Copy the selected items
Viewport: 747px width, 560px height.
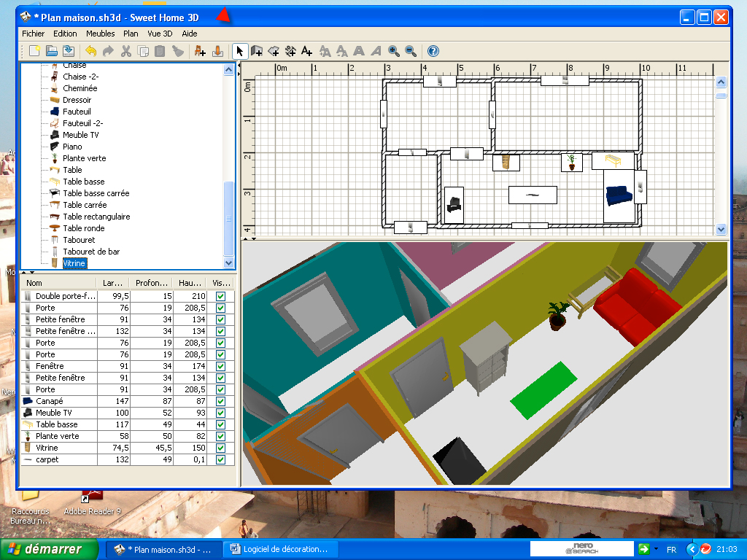(143, 51)
